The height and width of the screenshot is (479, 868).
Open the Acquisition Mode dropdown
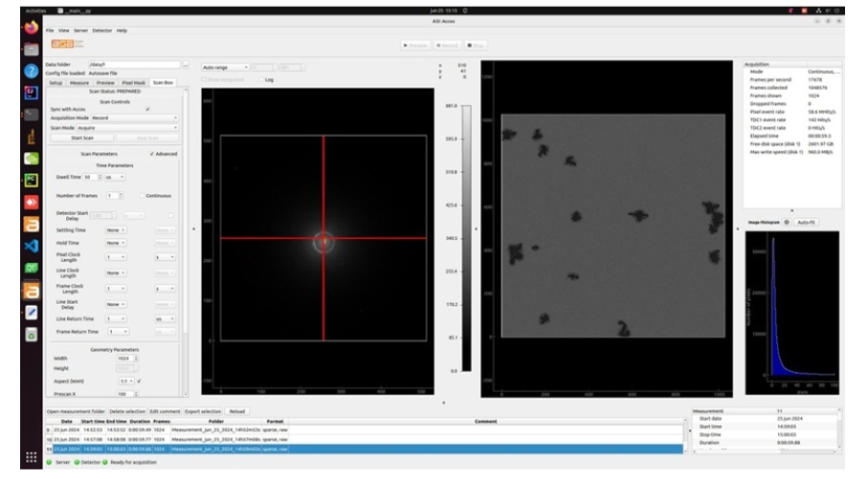point(135,118)
